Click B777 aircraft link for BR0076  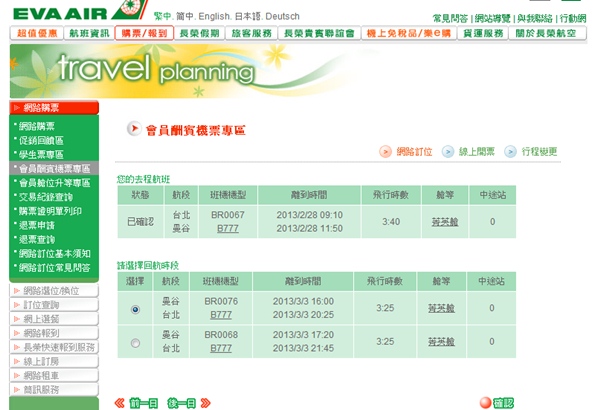pos(221,315)
